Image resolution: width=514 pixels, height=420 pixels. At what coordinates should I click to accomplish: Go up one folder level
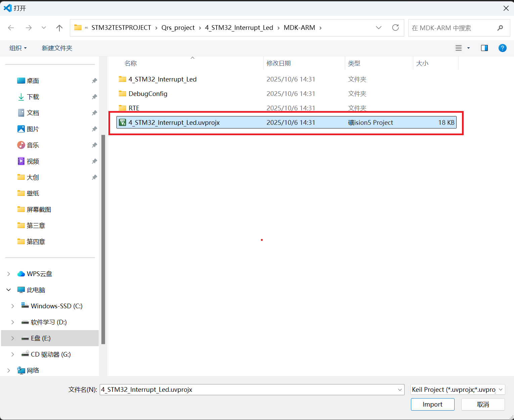tap(59, 28)
